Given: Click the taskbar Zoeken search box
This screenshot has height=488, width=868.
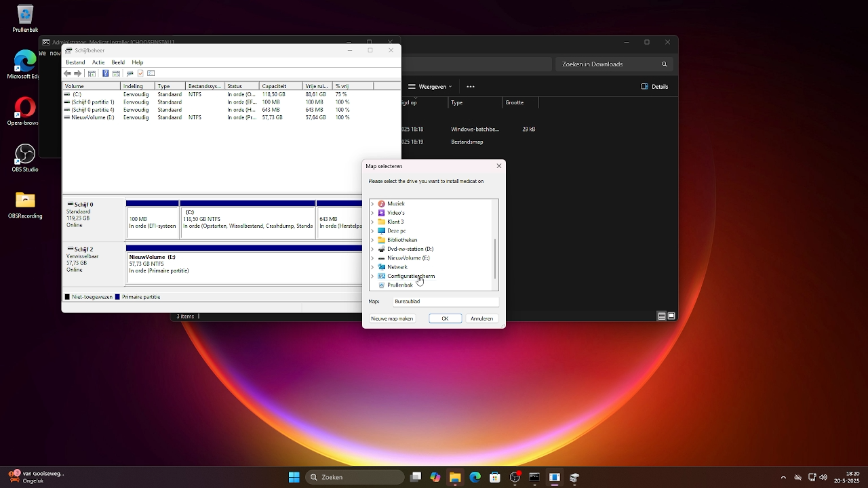Looking at the screenshot, I should pos(355,477).
